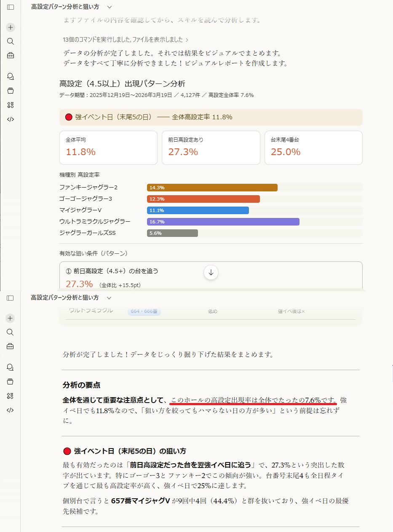Viewport: 393px width, 532px height.
Task: Open search magnifier in the upper window sidebar
Action: click(11, 41)
